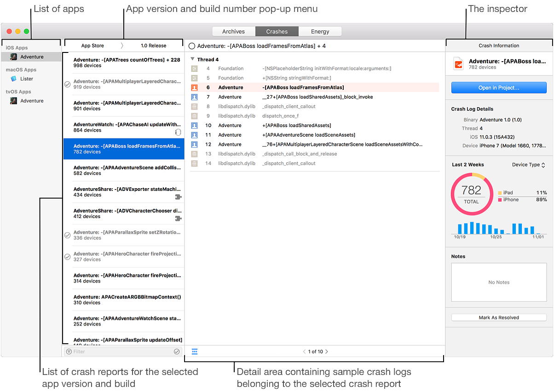Image resolution: width=554 pixels, height=392 pixels.
Task: Go to the next crash log page
Action: click(327, 352)
